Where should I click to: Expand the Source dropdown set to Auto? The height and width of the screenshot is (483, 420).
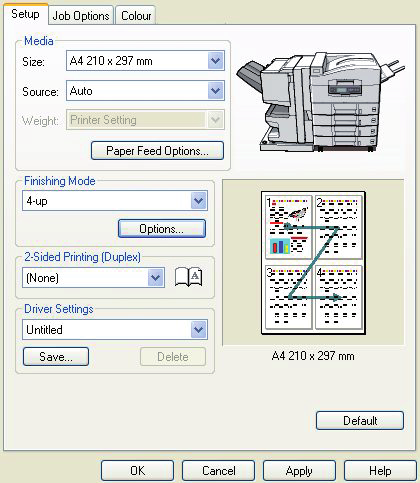215,91
